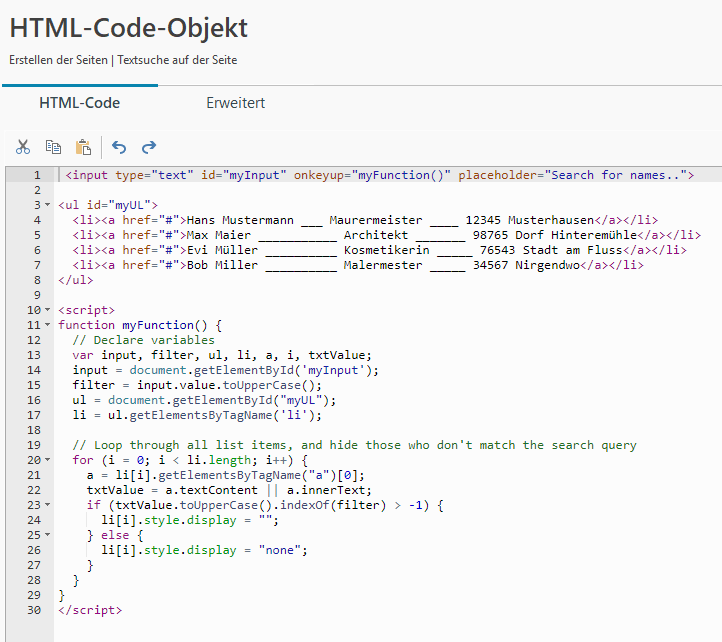Fold the else block at line 25

(47, 535)
